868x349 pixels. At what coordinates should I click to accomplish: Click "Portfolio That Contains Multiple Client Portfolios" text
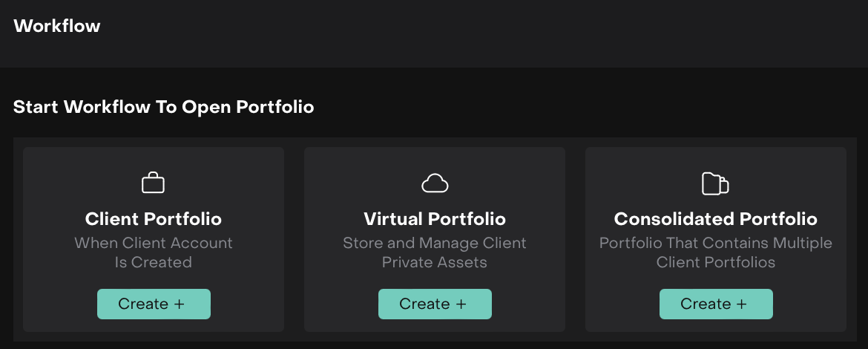[716, 252]
